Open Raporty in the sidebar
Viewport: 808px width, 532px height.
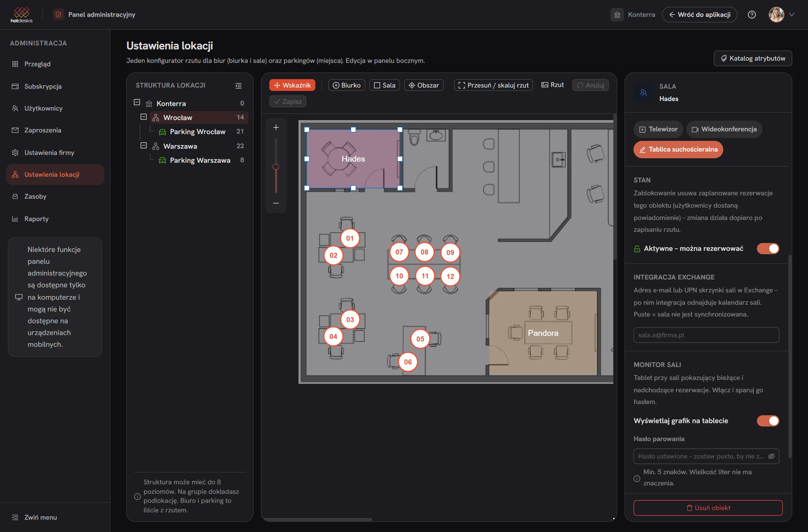[x=55, y=219]
